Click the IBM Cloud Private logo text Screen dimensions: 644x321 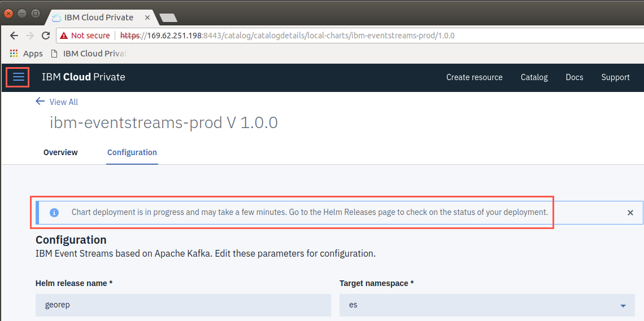point(84,77)
